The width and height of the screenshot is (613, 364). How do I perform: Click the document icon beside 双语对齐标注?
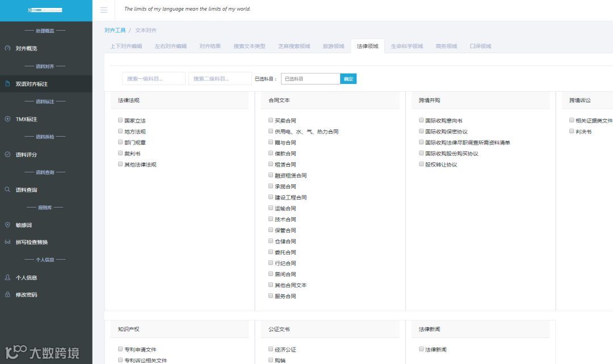click(x=7, y=83)
